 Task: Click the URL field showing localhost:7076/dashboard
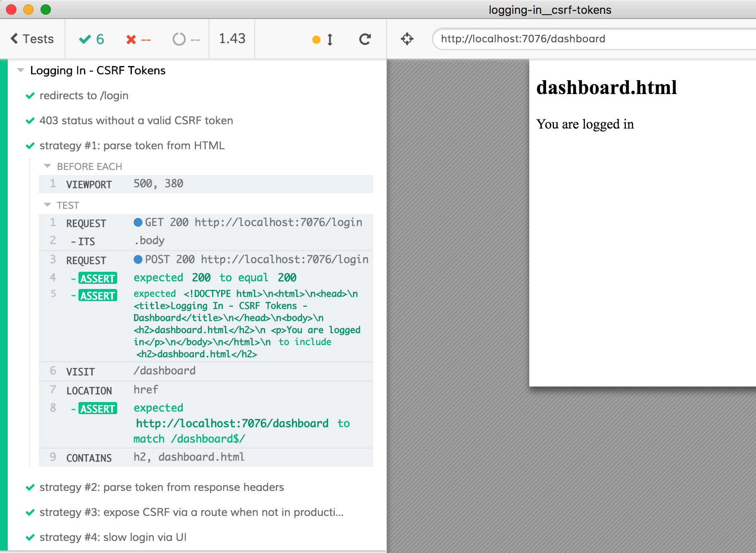click(594, 39)
